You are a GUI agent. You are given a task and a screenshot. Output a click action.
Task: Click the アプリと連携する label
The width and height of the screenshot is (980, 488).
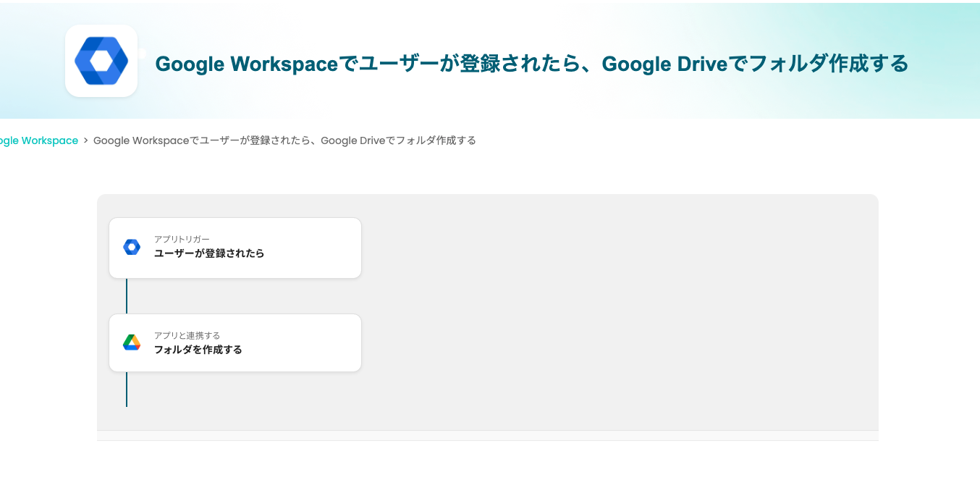point(187,335)
